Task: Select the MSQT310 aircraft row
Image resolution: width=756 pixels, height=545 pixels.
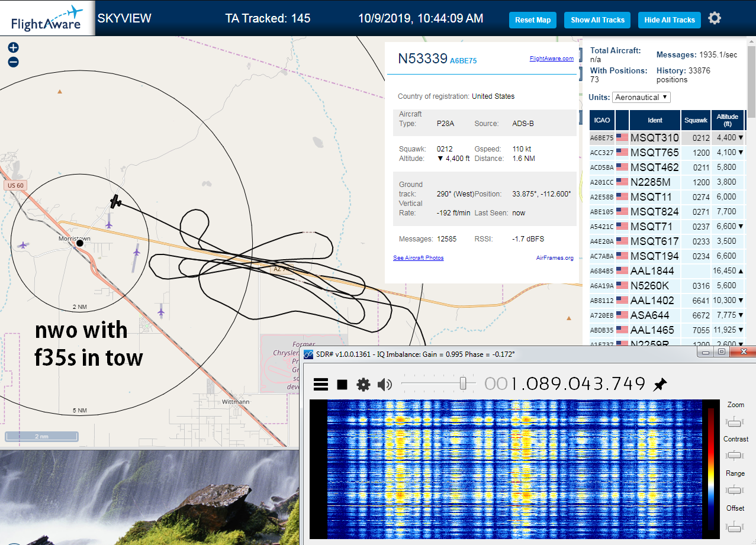Action: pyautogui.click(x=667, y=137)
